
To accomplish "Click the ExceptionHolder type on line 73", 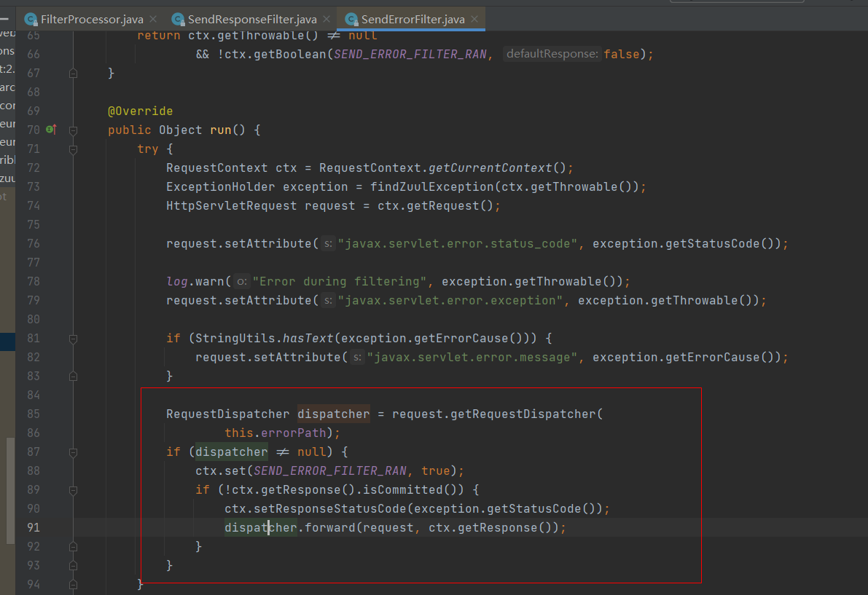I will click(220, 187).
